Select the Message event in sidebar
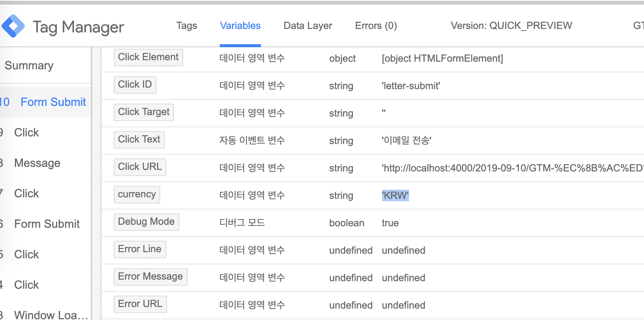The width and height of the screenshot is (644, 320). click(x=37, y=163)
